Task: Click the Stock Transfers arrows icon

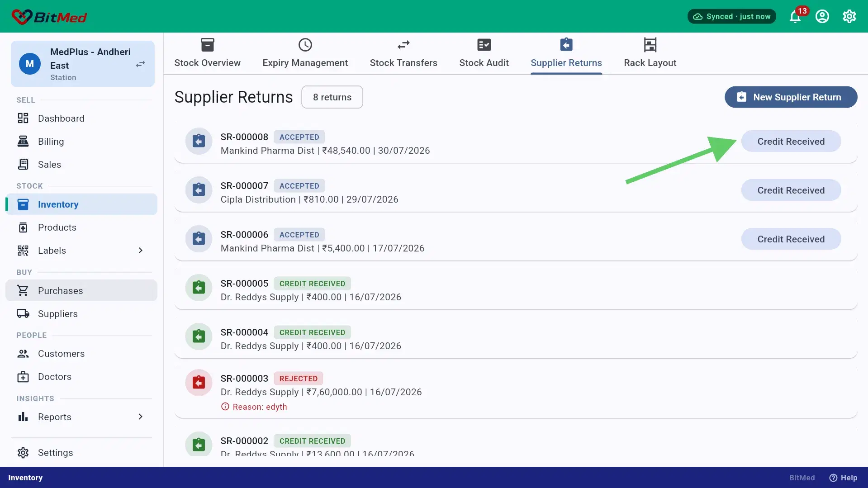Action: [403, 45]
